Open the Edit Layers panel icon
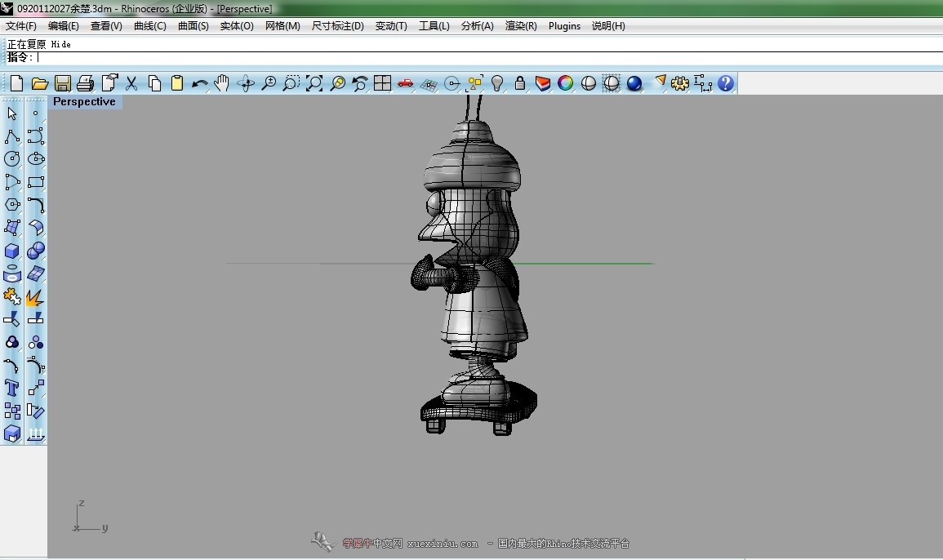 click(542, 83)
